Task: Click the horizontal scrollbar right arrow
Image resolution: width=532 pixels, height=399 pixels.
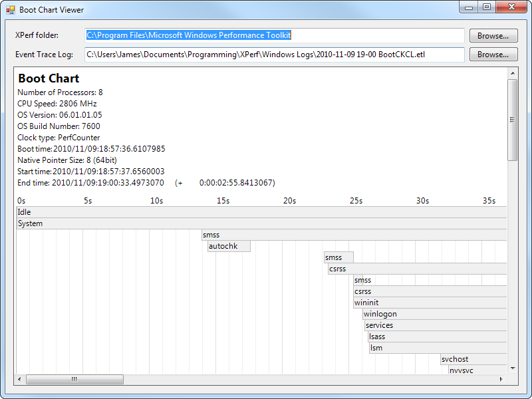Action: point(502,379)
